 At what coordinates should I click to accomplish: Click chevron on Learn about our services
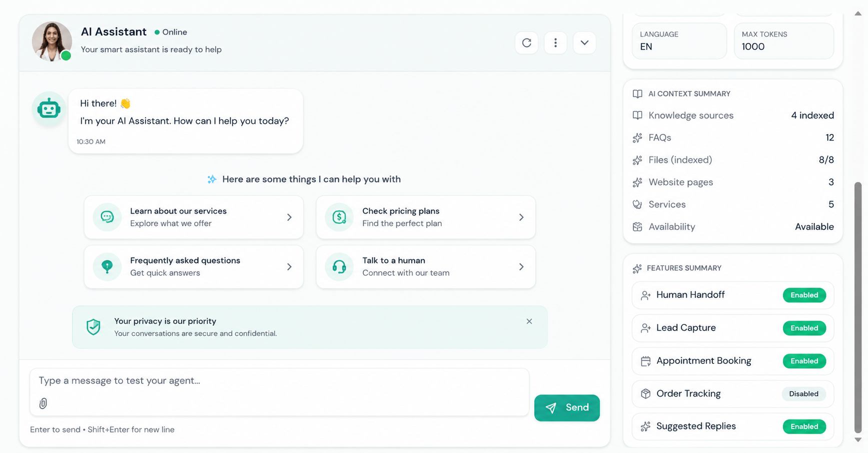289,217
